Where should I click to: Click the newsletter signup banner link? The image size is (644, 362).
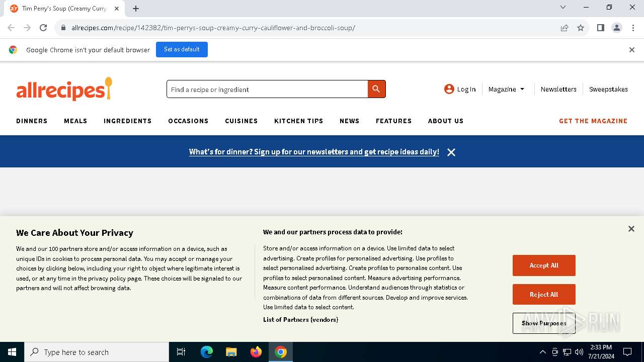point(314,152)
